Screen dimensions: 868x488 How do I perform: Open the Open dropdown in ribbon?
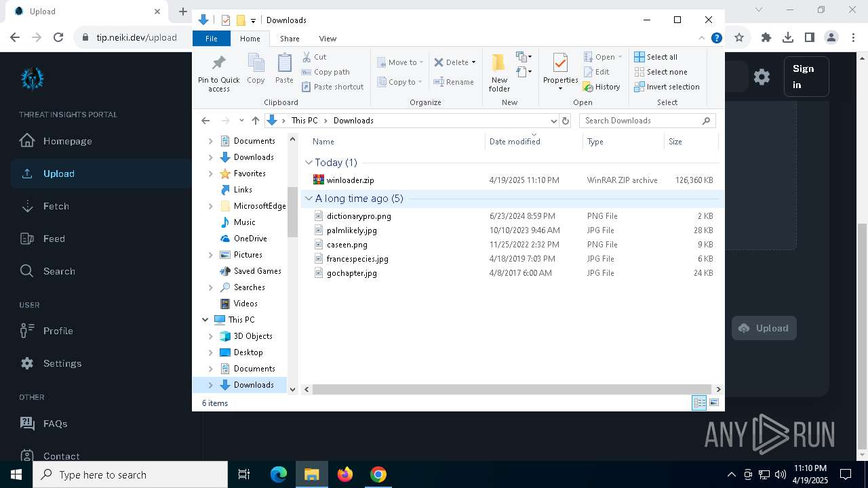(603, 57)
